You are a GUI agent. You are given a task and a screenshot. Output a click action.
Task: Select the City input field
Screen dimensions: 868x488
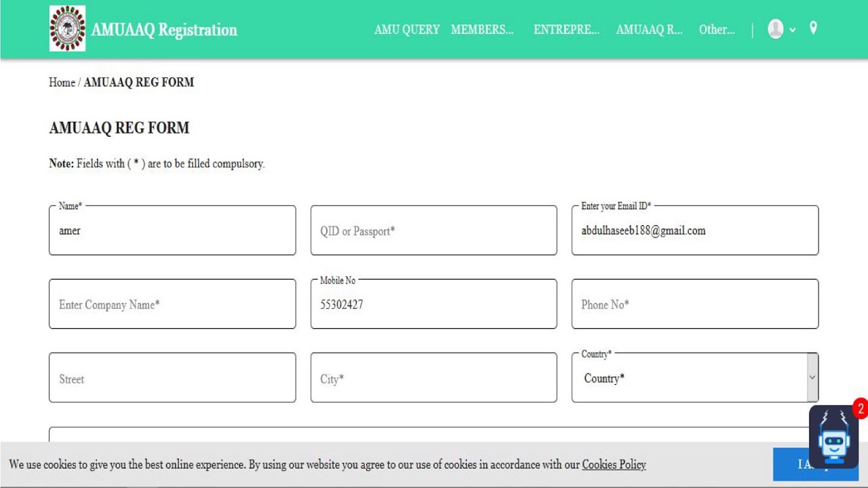433,378
